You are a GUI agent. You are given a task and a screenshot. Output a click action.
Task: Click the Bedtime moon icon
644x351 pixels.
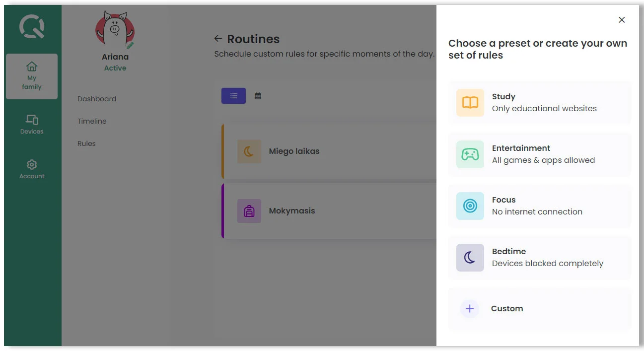click(x=470, y=258)
